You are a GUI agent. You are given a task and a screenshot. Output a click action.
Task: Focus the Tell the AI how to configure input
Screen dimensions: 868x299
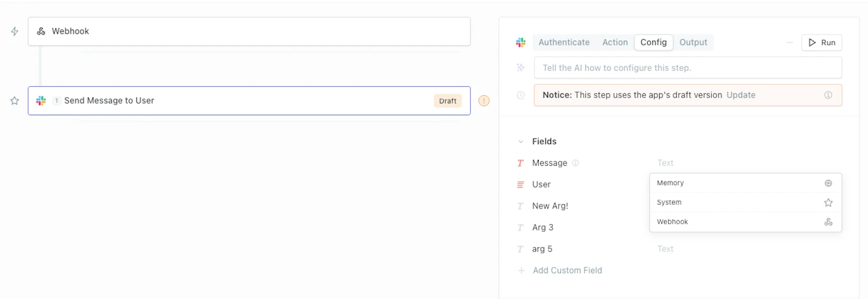tap(688, 68)
